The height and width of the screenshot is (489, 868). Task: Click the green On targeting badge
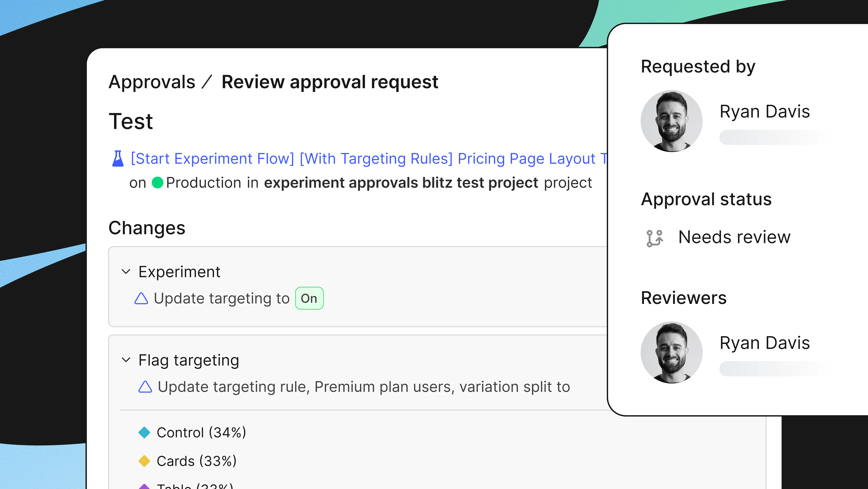tap(309, 298)
